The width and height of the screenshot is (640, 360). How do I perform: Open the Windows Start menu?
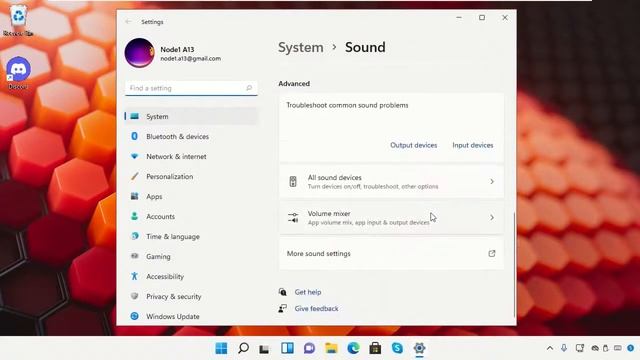point(221,348)
